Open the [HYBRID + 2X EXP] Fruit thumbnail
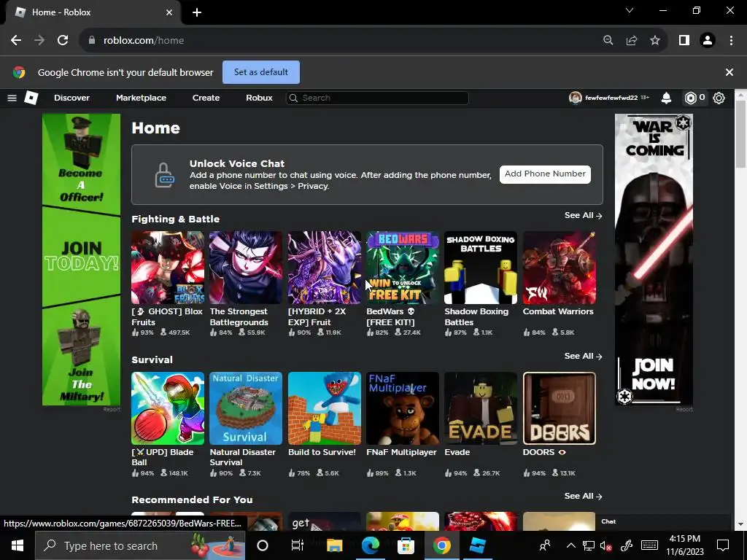Viewport: 747px width, 560px height. [x=325, y=268]
